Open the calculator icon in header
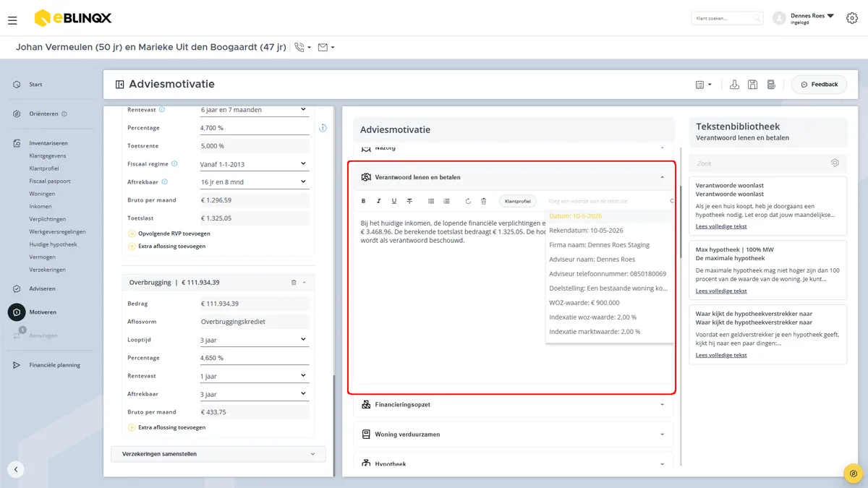 click(771, 85)
